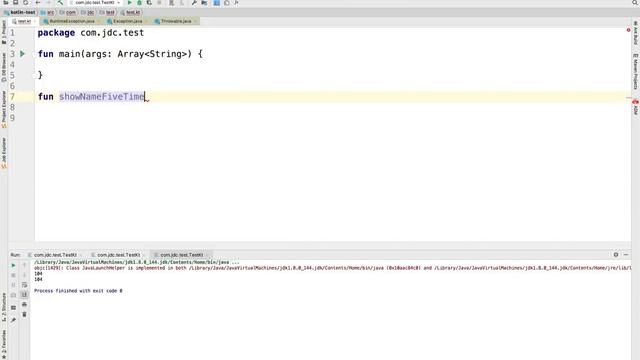Click the Open folder toolbar icon
Screen dimensions: 640x360
[x=6, y=2]
